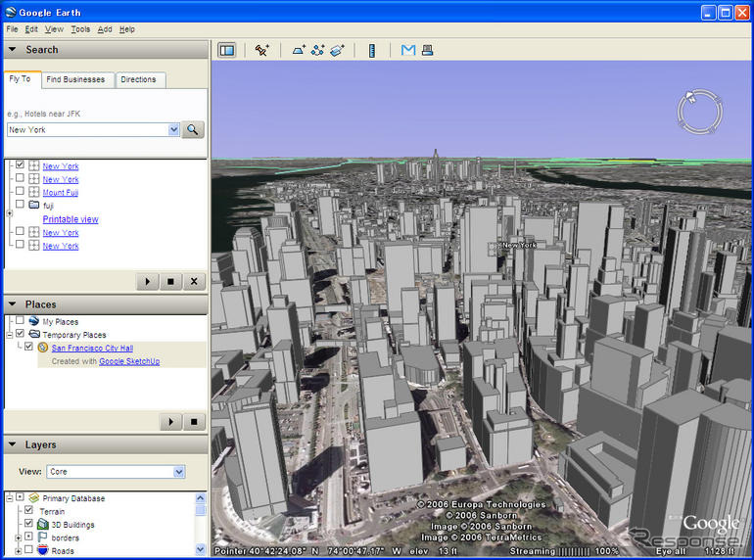
Task: Click the Email view icon
Action: [407, 50]
